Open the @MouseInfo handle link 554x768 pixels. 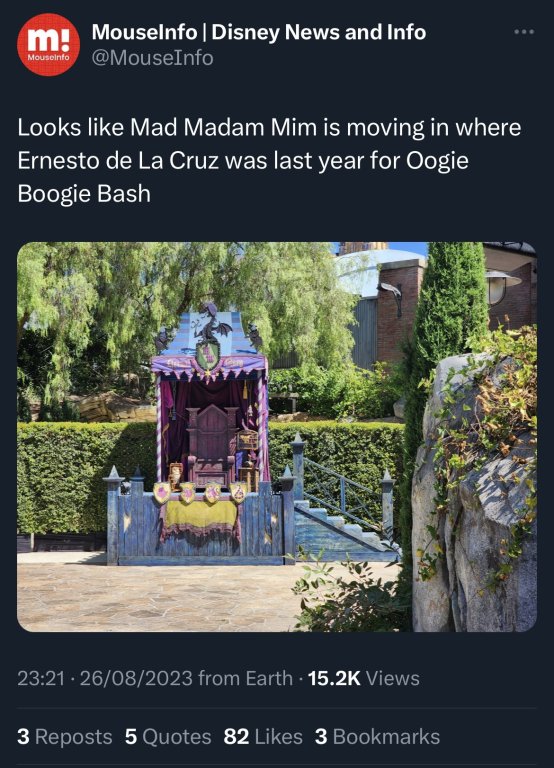click(x=152, y=58)
